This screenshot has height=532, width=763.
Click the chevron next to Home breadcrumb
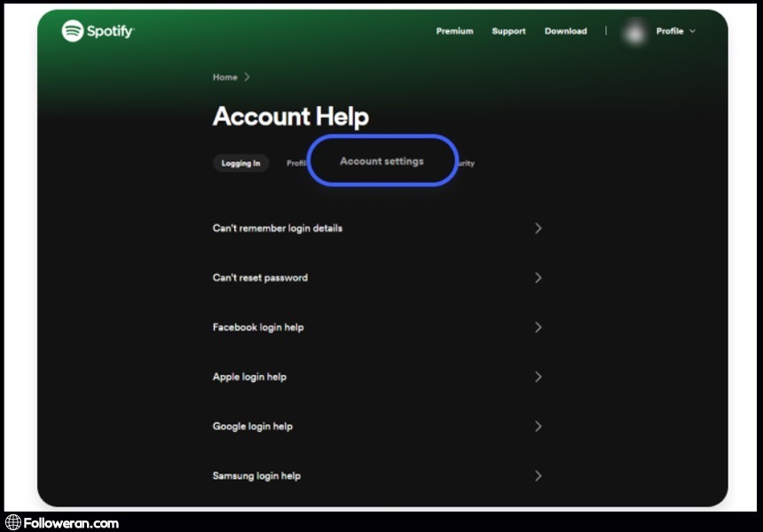point(247,77)
